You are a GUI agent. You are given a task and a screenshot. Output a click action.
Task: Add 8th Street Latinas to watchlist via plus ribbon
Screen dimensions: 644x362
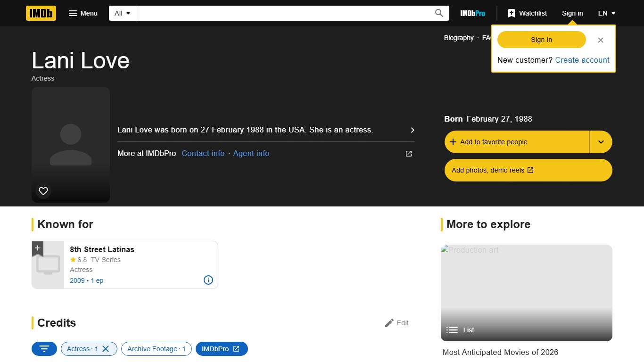coord(38,248)
